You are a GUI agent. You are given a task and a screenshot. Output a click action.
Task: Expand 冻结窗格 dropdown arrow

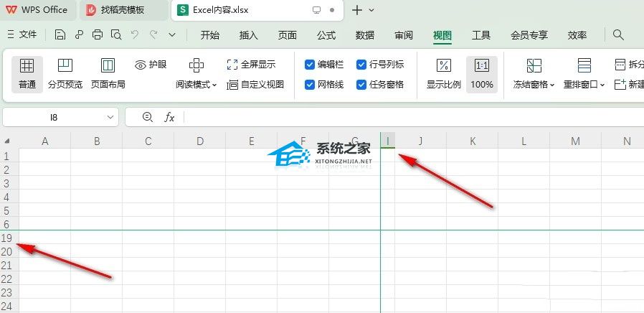(552, 85)
